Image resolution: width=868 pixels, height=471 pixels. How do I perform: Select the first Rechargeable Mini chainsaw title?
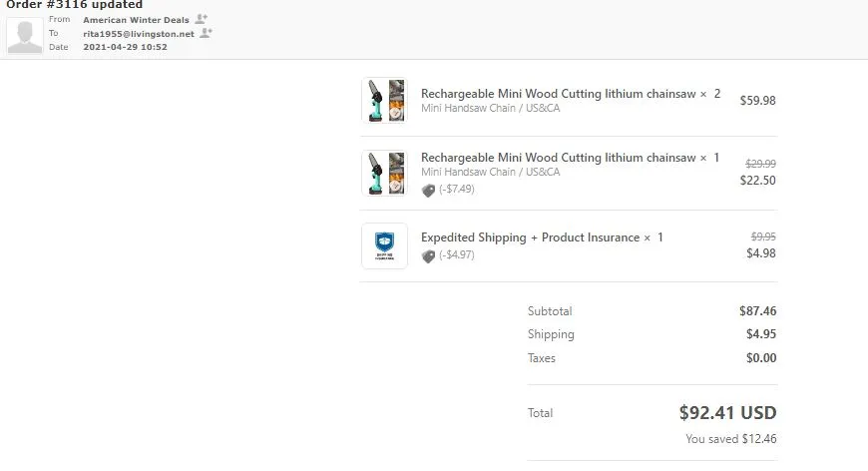coord(558,94)
